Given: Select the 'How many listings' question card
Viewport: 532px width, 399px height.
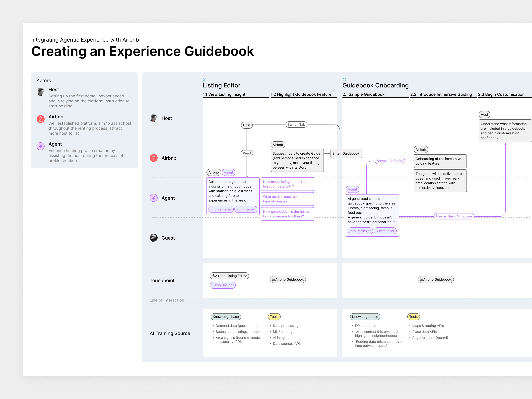Looking at the screenshot, I should 287,184.
